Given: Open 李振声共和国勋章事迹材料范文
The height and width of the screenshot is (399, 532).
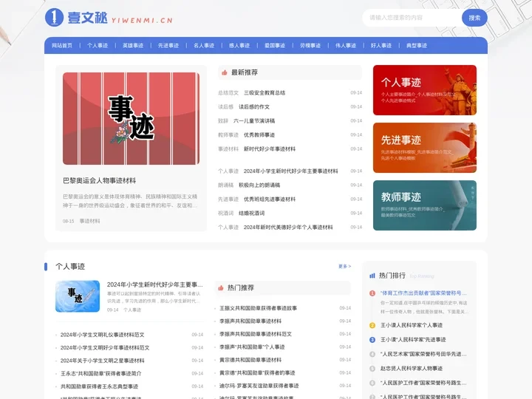Looking at the screenshot, I should point(256,334).
